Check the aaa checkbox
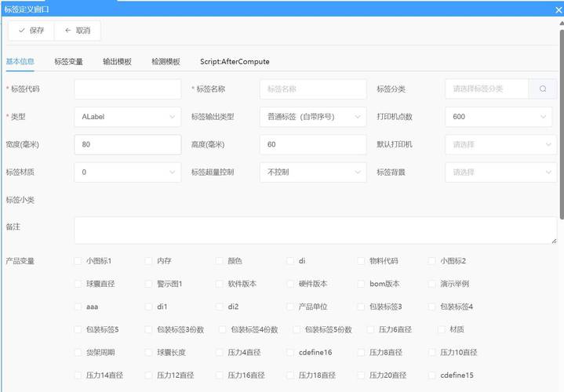The height and width of the screenshot is (392, 564). pyautogui.click(x=78, y=307)
